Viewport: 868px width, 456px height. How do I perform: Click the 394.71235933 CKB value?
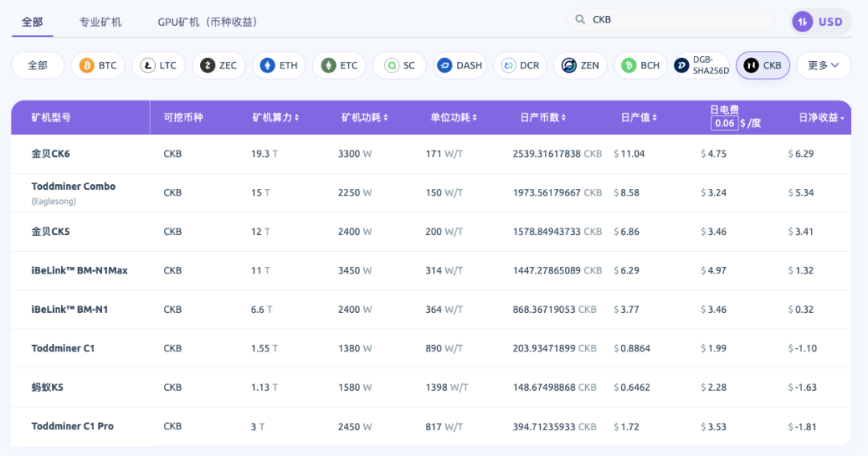(554, 426)
